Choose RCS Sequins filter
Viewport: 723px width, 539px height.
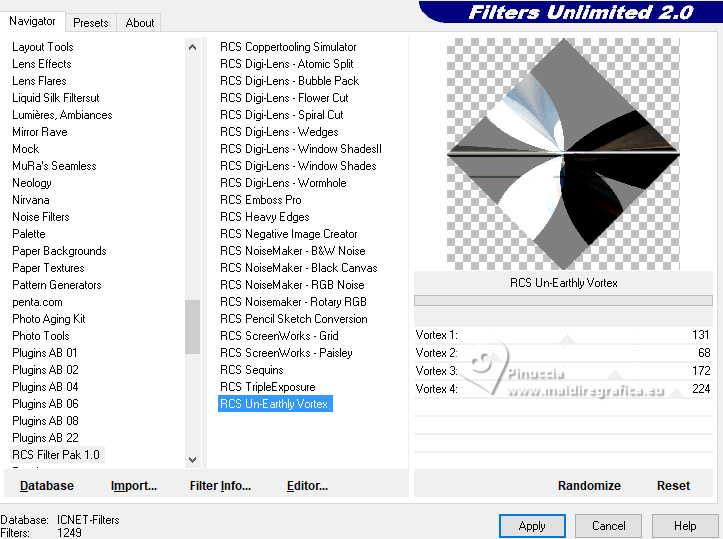pyautogui.click(x=251, y=370)
